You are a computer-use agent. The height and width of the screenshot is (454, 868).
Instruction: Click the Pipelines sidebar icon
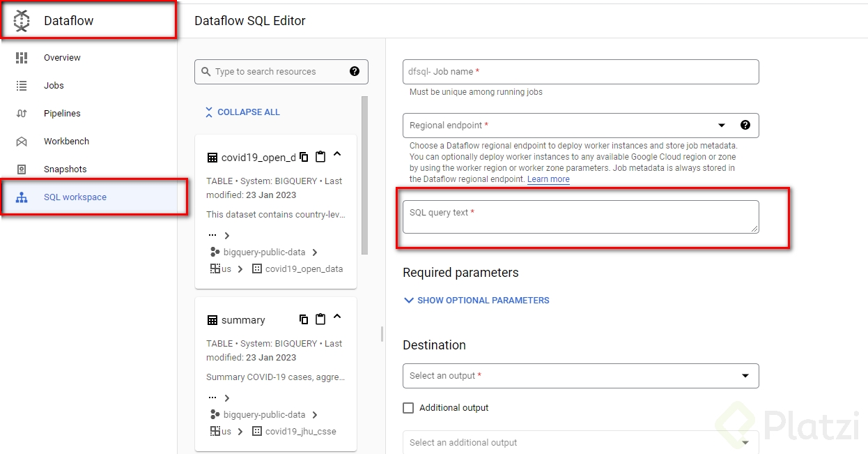22,114
